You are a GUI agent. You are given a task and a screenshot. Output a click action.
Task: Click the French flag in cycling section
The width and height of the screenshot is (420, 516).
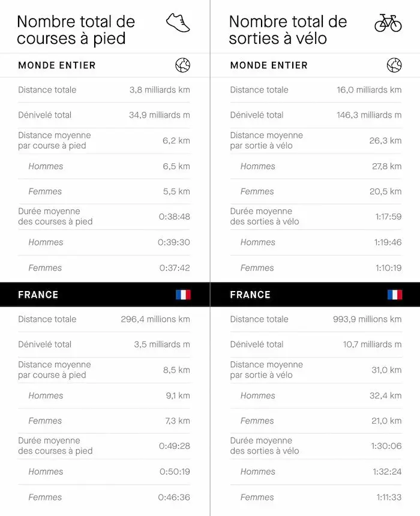pos(395,295)
